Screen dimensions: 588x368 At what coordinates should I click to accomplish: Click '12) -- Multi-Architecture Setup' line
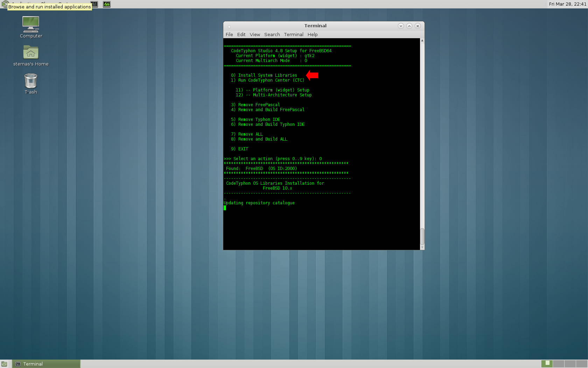coord(274,95)
